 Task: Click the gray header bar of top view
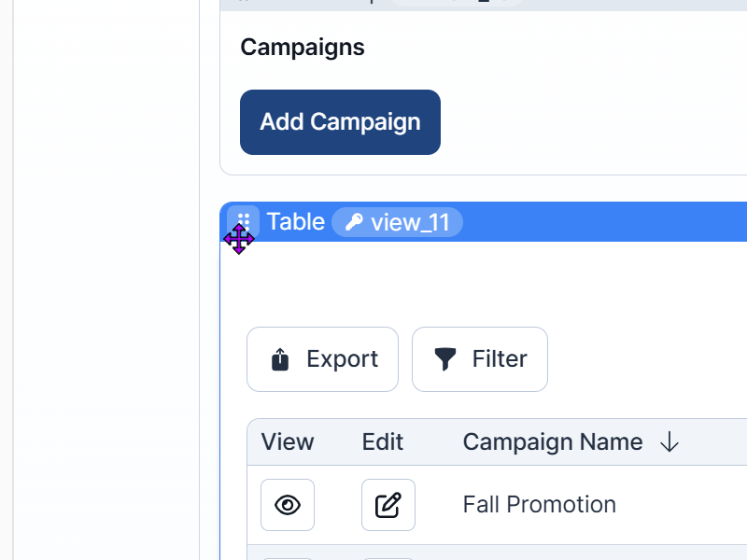pos(483,5)
